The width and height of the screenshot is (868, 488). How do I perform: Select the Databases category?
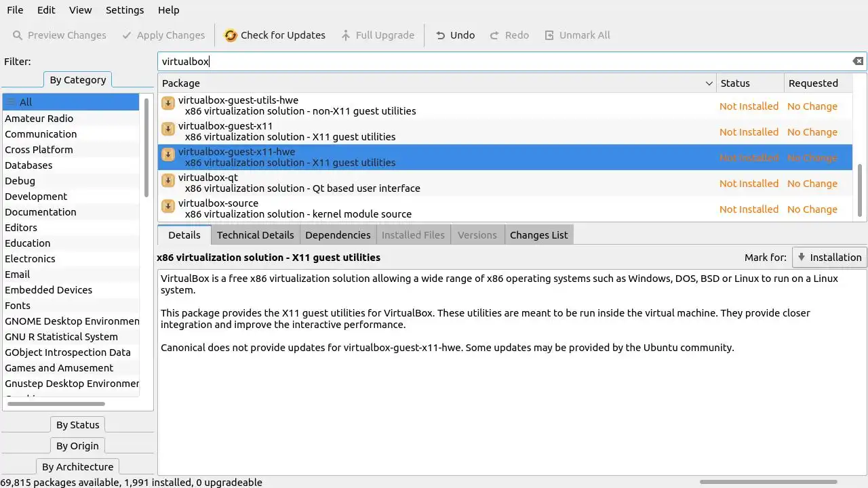coord(71,165)
